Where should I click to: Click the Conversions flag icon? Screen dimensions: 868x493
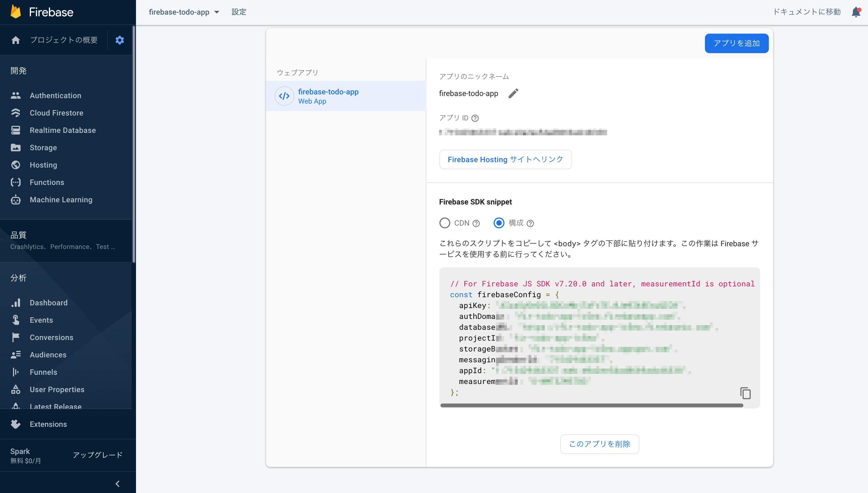(x=15, y=337)
